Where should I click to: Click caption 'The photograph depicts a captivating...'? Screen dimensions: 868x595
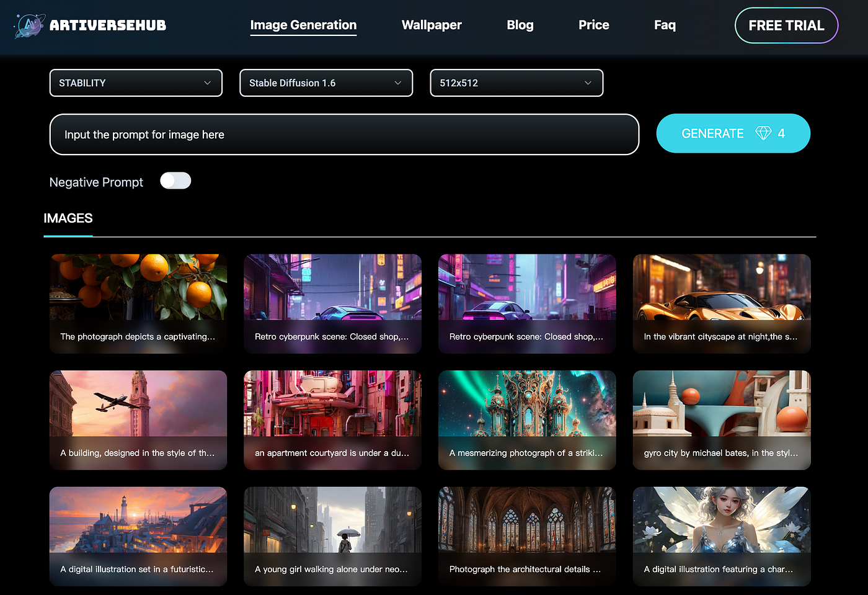[138, 337]
